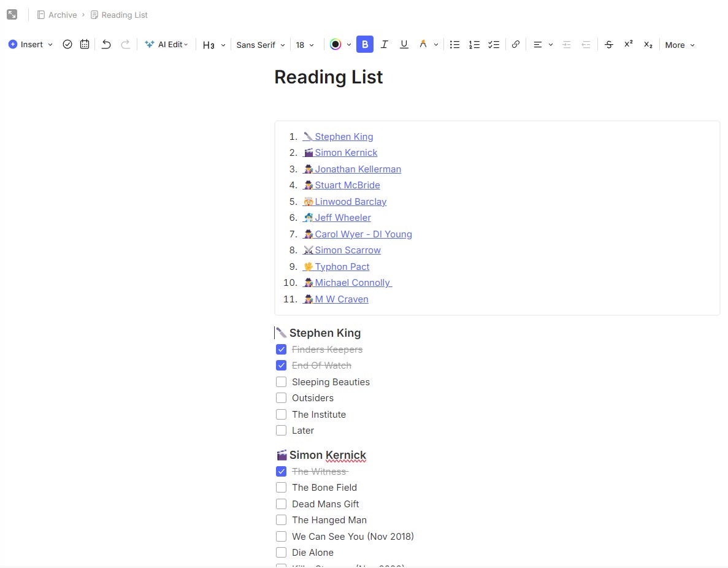Open the highlight color dropdown arrow

(436, 45)
